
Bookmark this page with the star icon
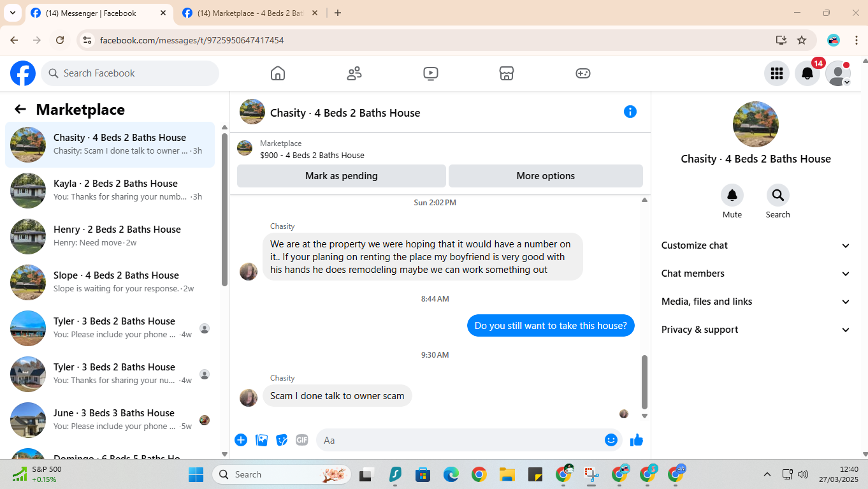pyautogui.click(x=802, y=40)
